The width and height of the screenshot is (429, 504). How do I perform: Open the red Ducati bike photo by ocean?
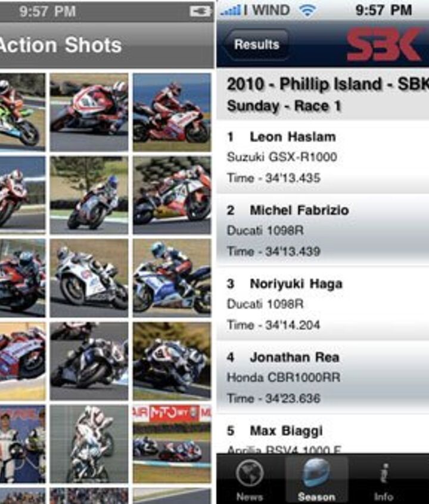click(172, 113)
